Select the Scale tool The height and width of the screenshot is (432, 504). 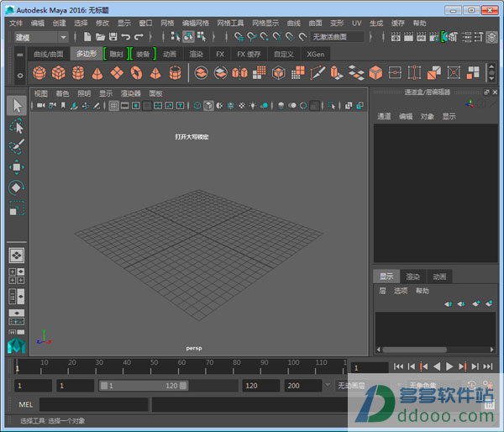pyautogui.click(x=17, y=208)
